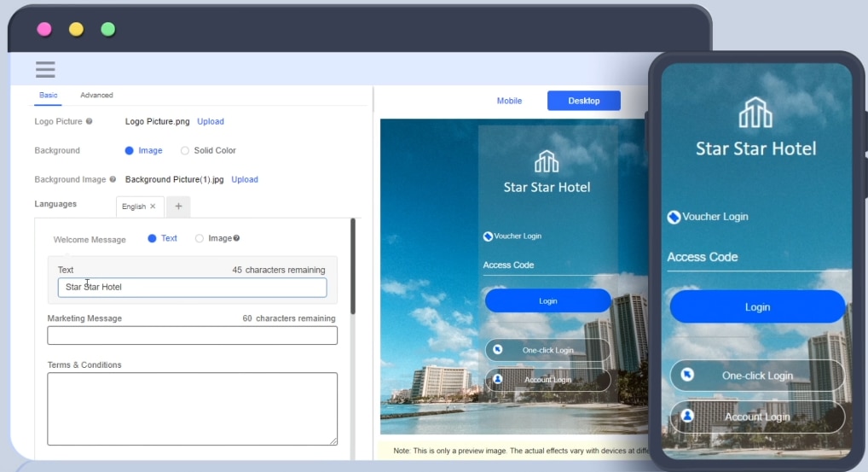
Task: Click the Languages label
Action: point(55,204)
